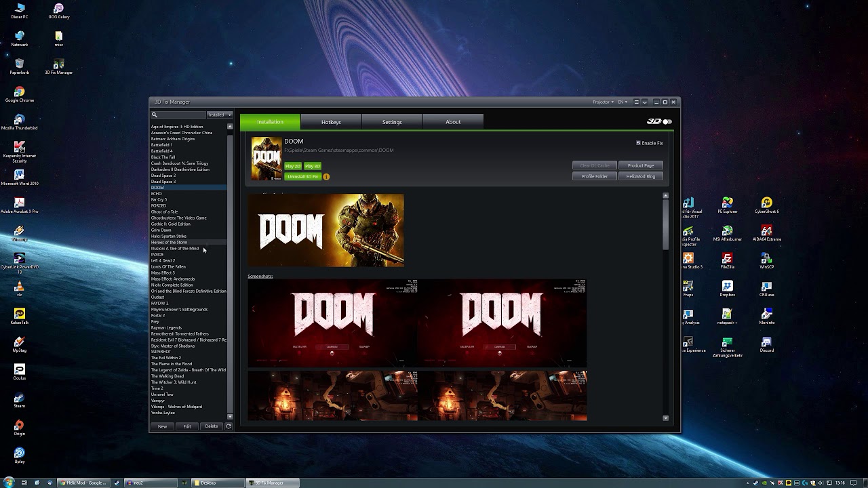Open the GOG Galaxy desktop icon
This screenshot has width=868, height=488.
tap(58, 10)
